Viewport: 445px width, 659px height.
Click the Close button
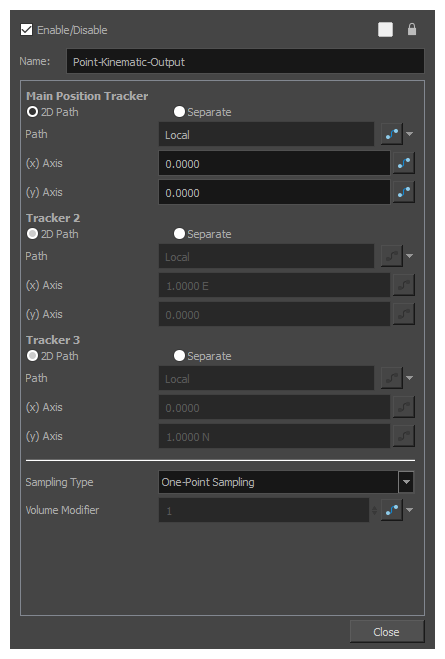(387, 632)
